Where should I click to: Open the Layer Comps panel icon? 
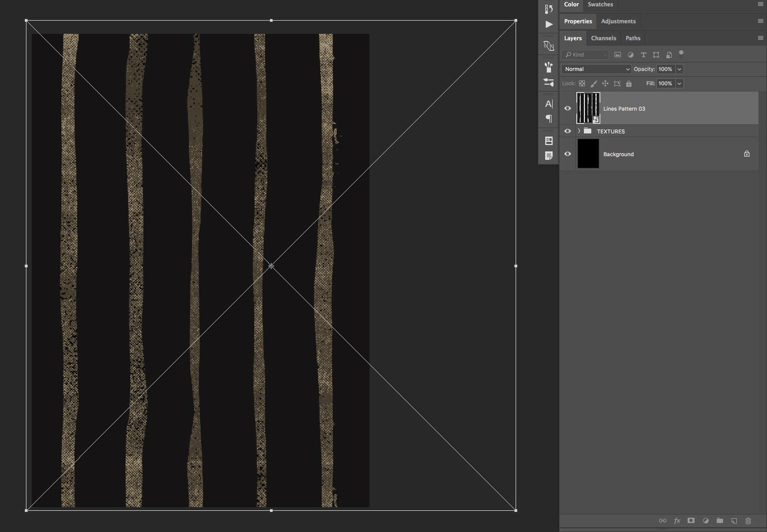(x=549, y=141)
